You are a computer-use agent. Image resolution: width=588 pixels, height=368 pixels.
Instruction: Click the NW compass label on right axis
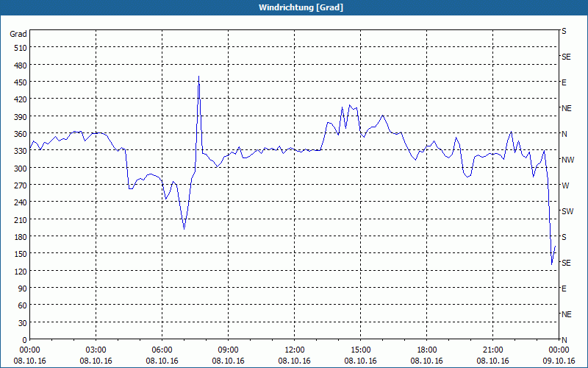[x=567, y=160]
